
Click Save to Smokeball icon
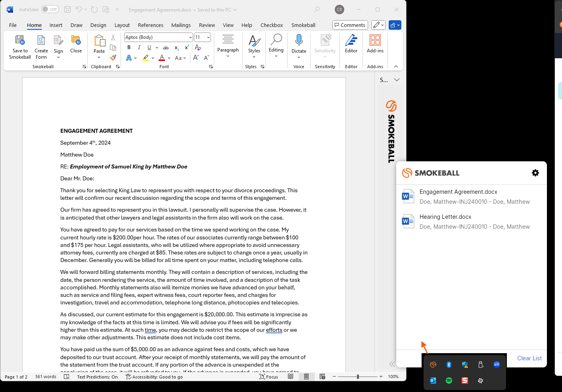pyautogui.click(x=20, y=40)
